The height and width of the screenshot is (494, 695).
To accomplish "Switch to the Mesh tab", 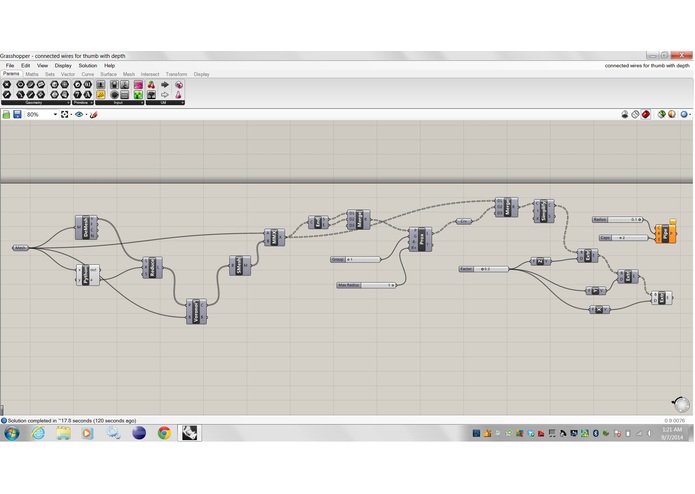I will coord(129,74).
